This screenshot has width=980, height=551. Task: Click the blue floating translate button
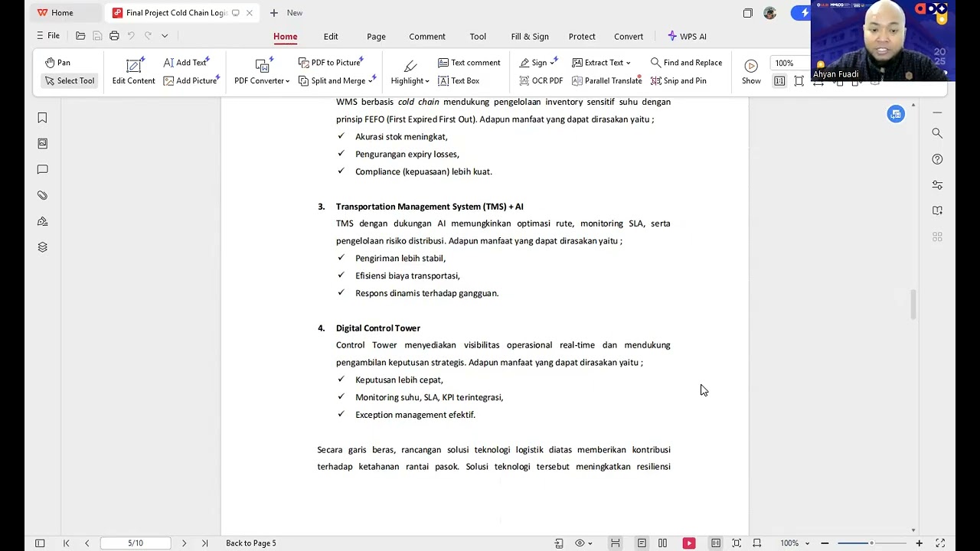(x=896, y=114)
